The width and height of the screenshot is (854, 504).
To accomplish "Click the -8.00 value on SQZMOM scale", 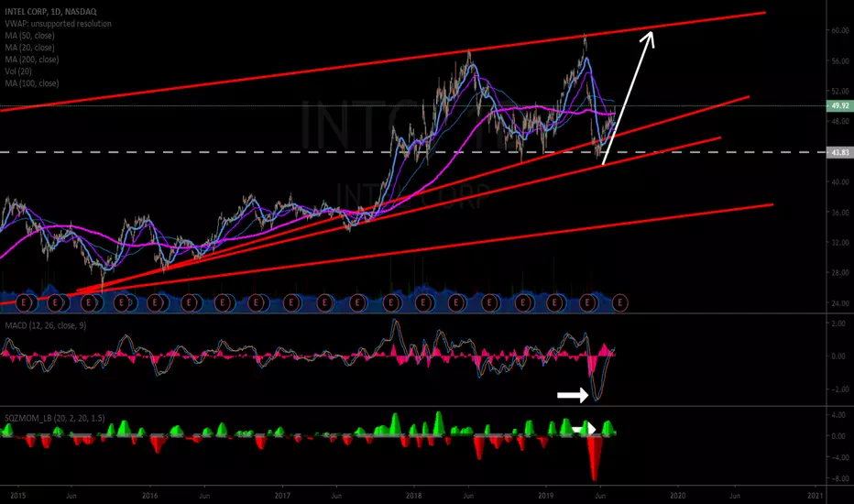I will click(x=838, y=478).
